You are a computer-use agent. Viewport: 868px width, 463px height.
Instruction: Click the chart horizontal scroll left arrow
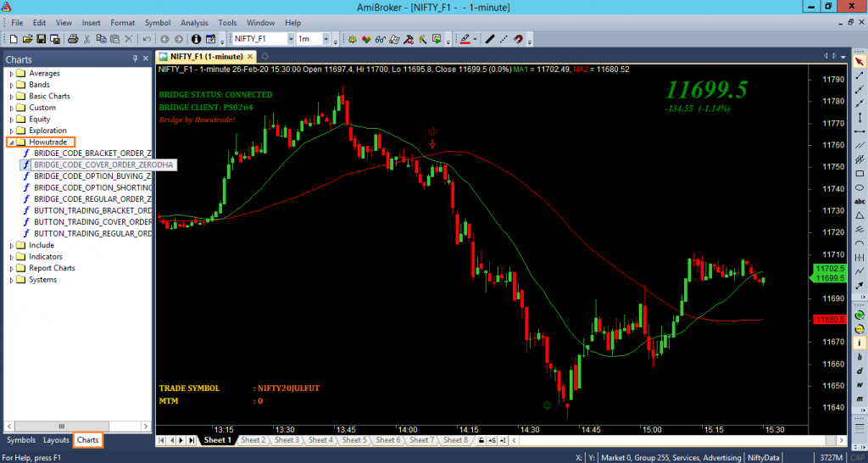coord(512,440)
